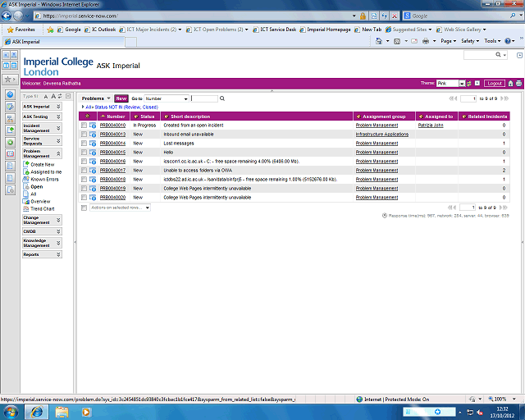Viewport: 525px width, 420px height.
Task: Open Known Errors in Problem Management menu
Action: [45, 179]
